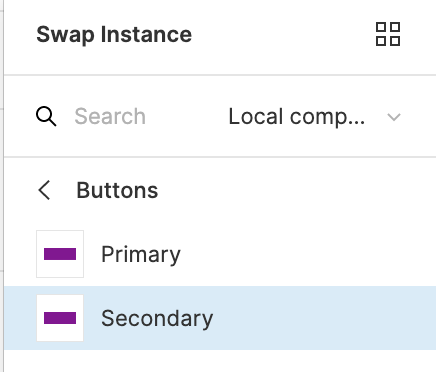Viewport: 436px width, 372px height.
Task: Click the purple rectangle inside Primary thumbnail
Action: [x=60, y=254]
